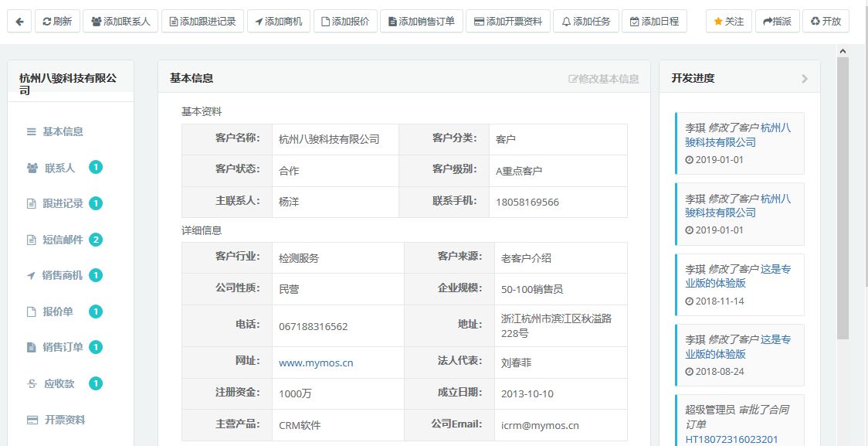Image resolution: width=868 pixels, height=446 pixels.
Task: Click the 开放 recycle button
Action: 826,22
